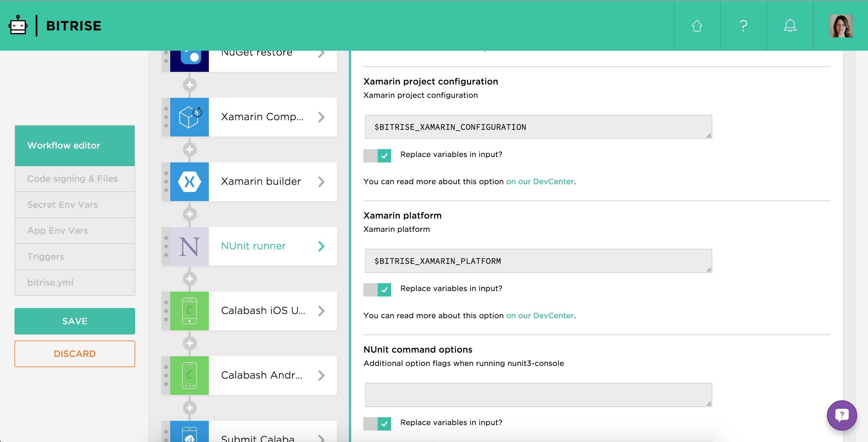Open the help question mark icon
Screen dimensions: 868x442
click(743, 26)
